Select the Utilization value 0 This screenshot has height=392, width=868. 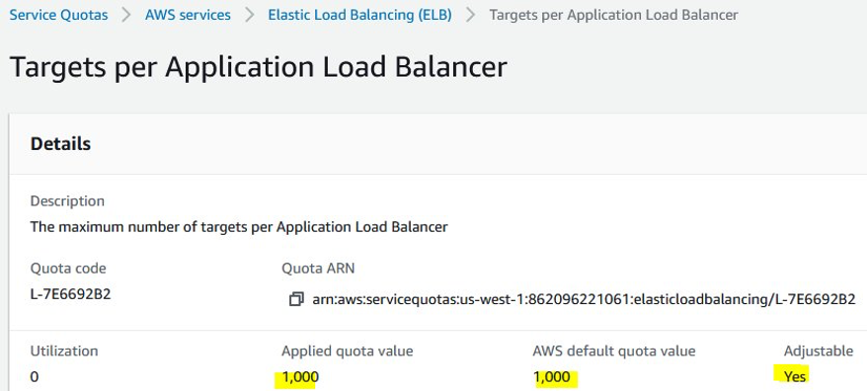pos(35,377)
